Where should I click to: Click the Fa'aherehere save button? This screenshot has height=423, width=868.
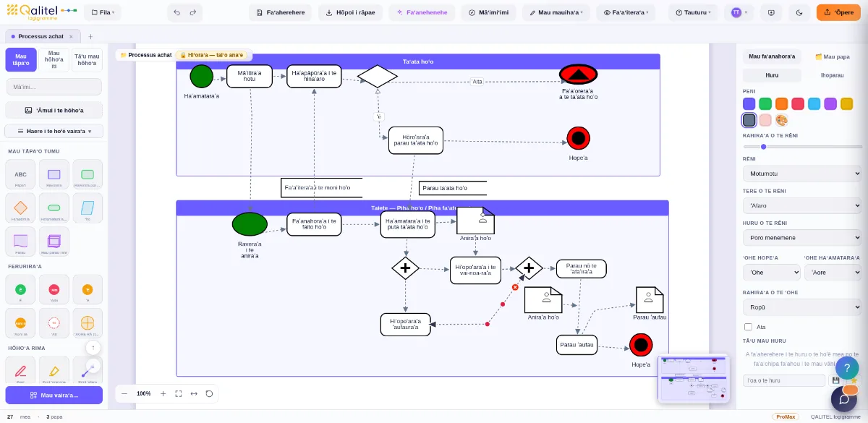tap(281, 12)
